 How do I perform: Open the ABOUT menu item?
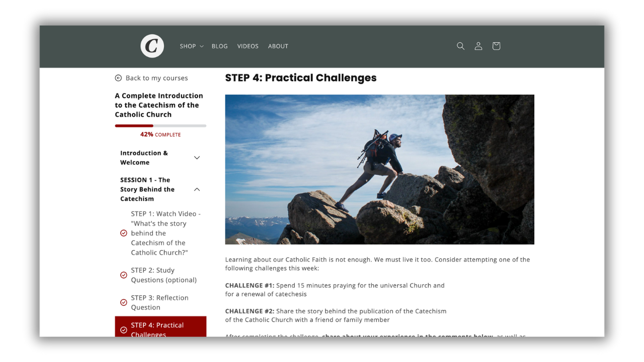click(278, 46)
